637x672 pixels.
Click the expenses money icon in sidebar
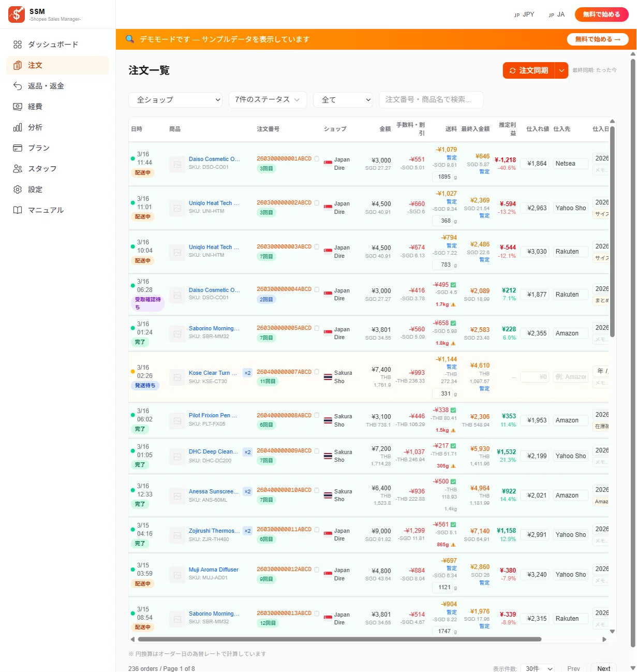(18, 107)
